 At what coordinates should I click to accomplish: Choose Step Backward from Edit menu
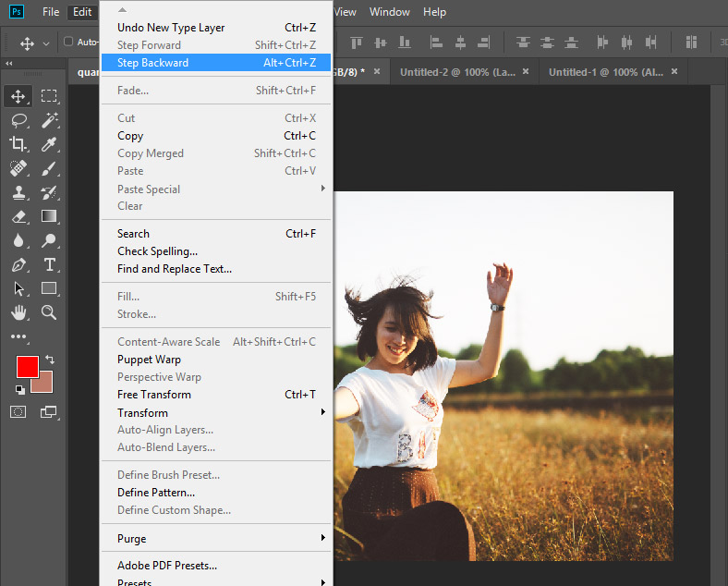point(216,62)
